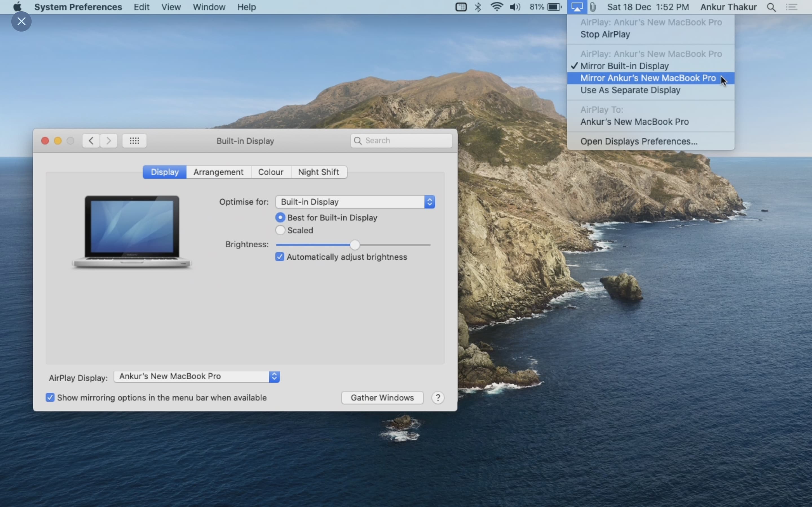Disable Automatically adjust brightness checkbox
The image size is (812, 507).
point(279,257)
